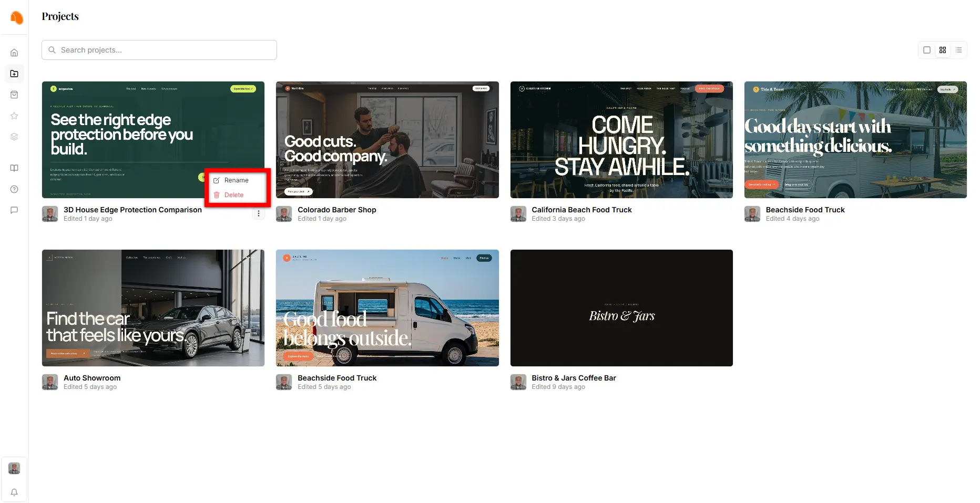Click the trash icon beside Delete
Screen dimensions: 980x503
[217, 195]
